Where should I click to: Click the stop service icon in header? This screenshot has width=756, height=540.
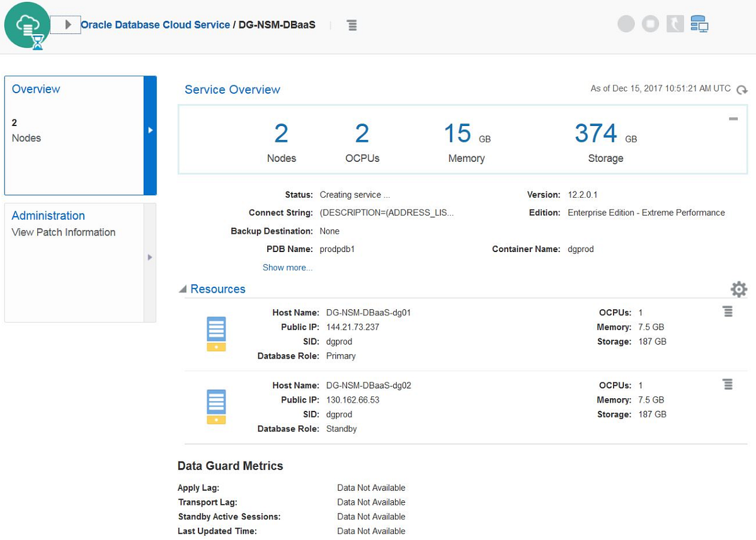click(x=650, y=24)
